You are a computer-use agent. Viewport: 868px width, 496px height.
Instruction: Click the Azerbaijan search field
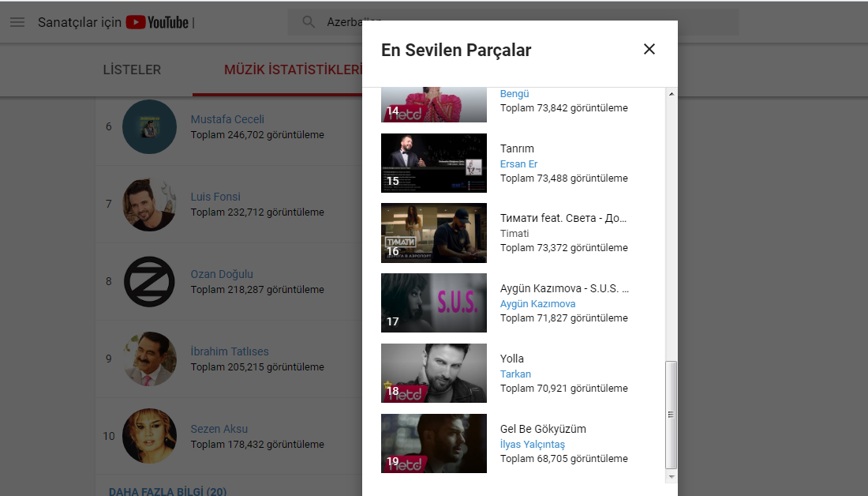pyautogui.click(x=513, y=22)
